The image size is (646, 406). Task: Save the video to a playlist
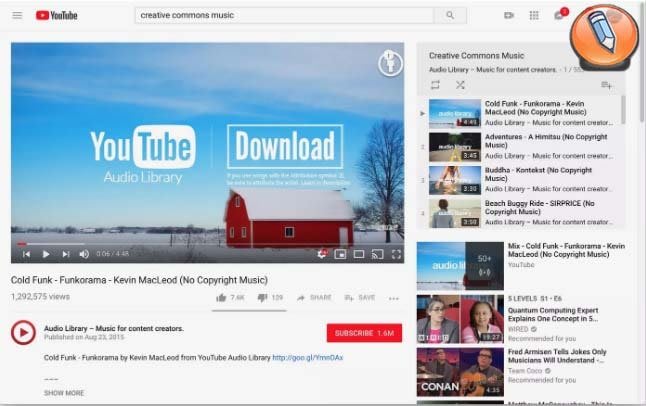[360, 298]
